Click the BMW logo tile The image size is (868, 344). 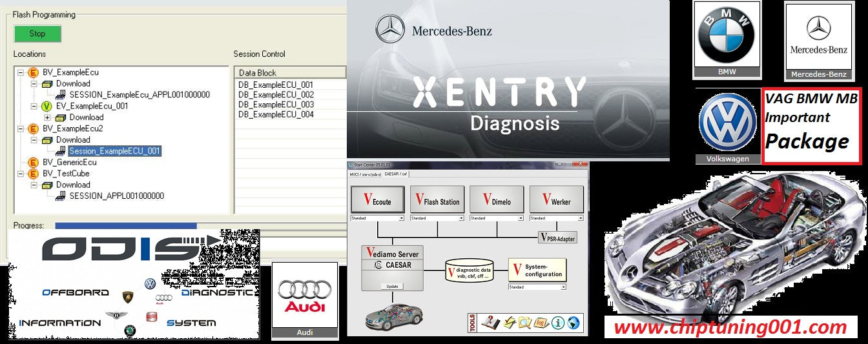(x=727, y=39)
